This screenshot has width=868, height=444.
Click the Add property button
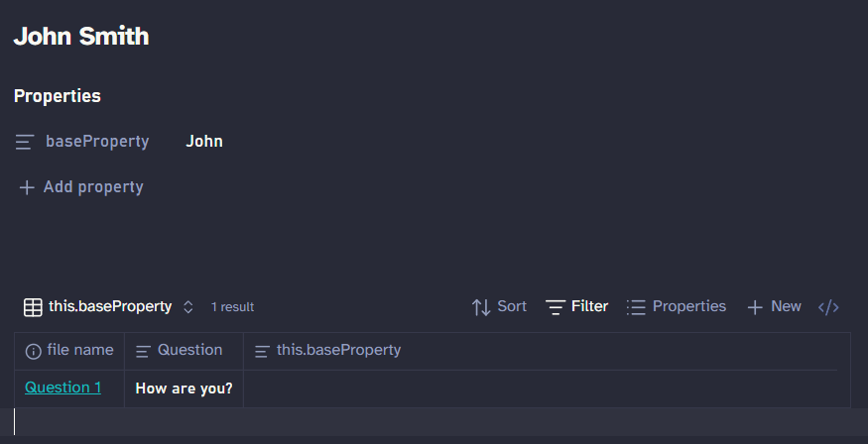click(x=92, y=187)
